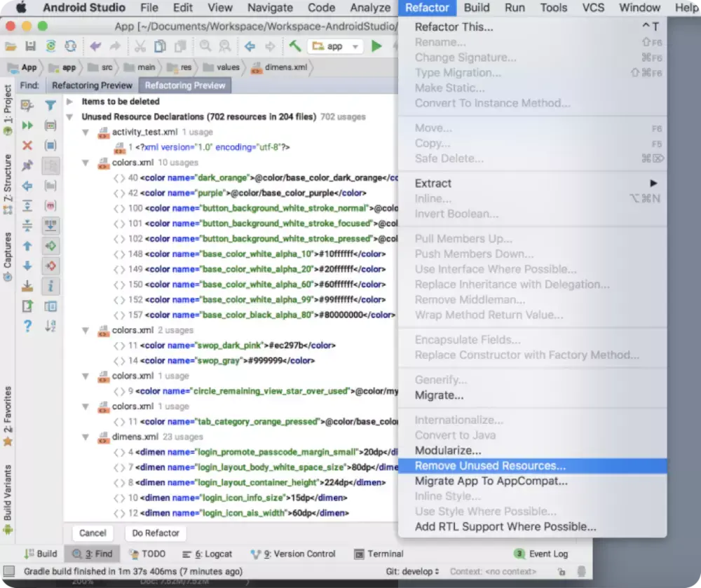
Task: Click the hammer Make Project icon
Action: [295, 46]
